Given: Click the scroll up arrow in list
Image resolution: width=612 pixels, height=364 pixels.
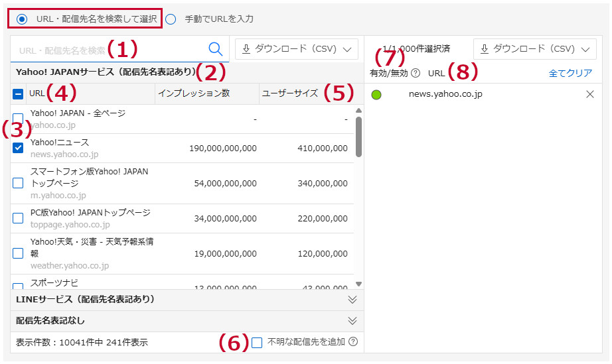Looking at the screenshot, I should [358, 111].
